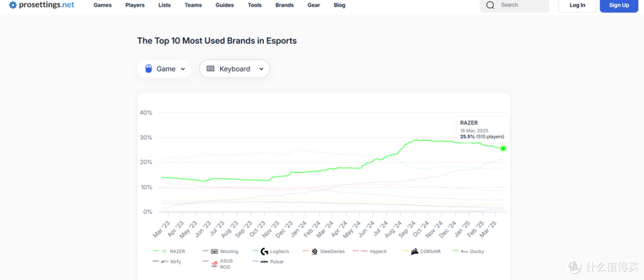Open the Players menu in navigation
Image resolution: width=644 pixels, height=280 pixels.
(x=135, y=5)
